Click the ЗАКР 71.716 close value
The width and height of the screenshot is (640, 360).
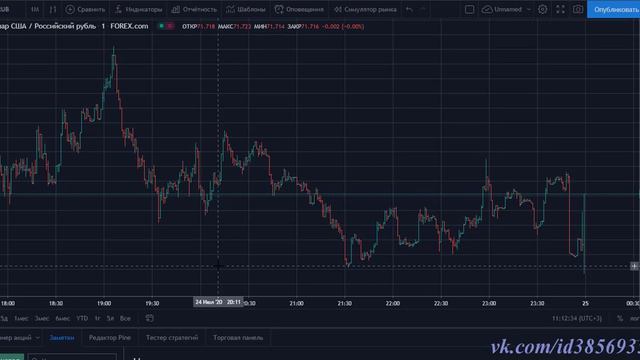303,27
